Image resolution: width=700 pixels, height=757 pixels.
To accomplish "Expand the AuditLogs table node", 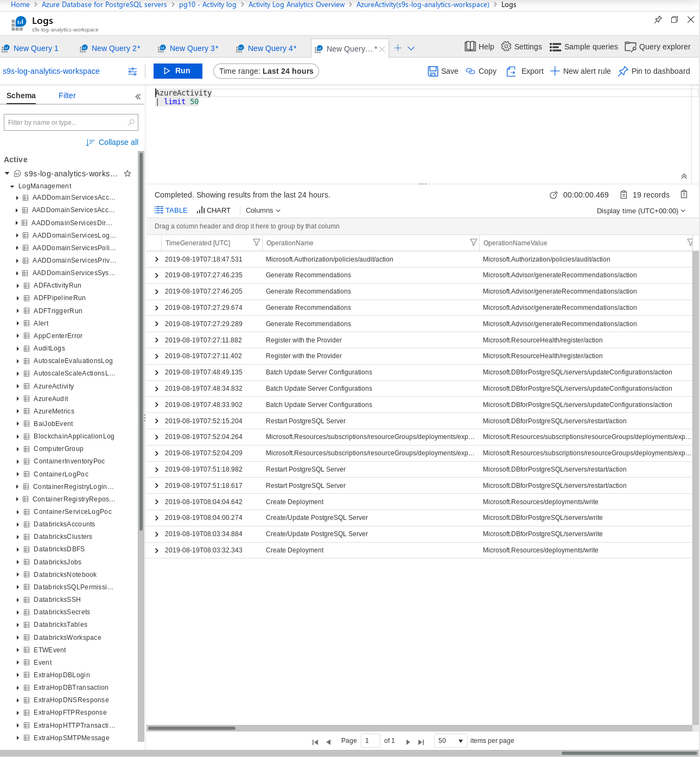I will (x=17, y=348).
